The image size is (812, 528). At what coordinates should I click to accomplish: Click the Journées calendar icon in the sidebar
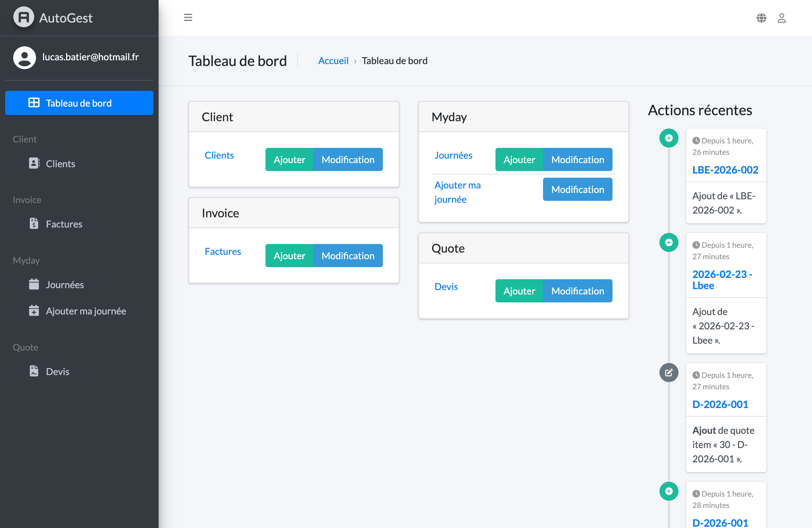pos(34,284)
